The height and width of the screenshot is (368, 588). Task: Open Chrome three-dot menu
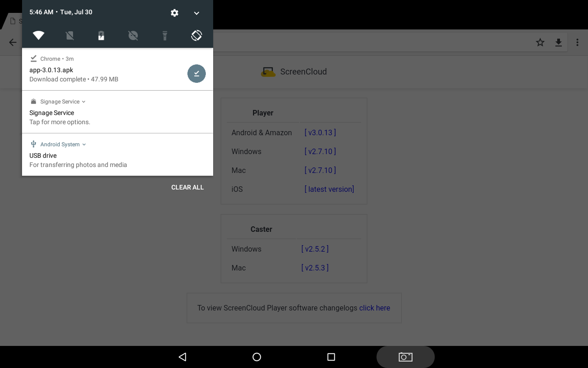click(x=577, y=42)
